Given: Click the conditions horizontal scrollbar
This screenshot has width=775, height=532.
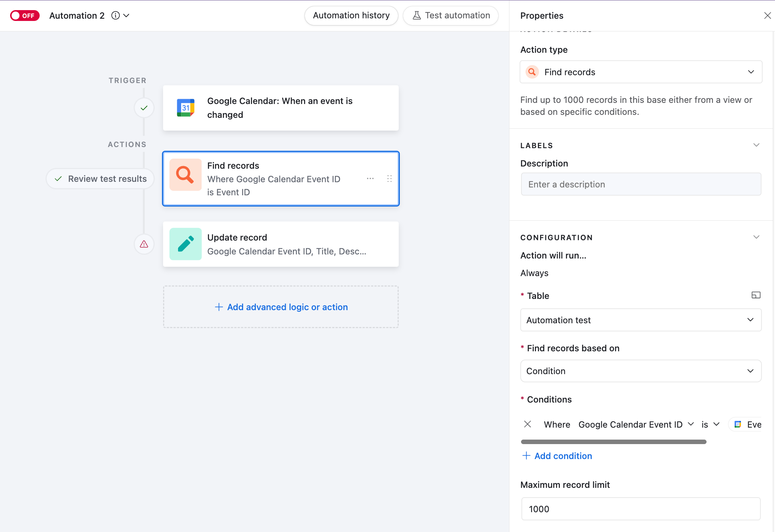Looking at the screenshot, I should (614, 442).
